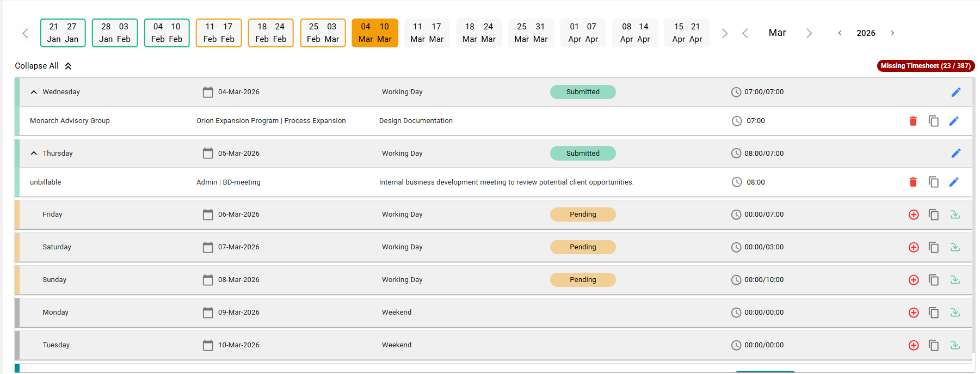Delete the unbillable Admin entry
Viewport: 980px width, 374px height.
913,182
